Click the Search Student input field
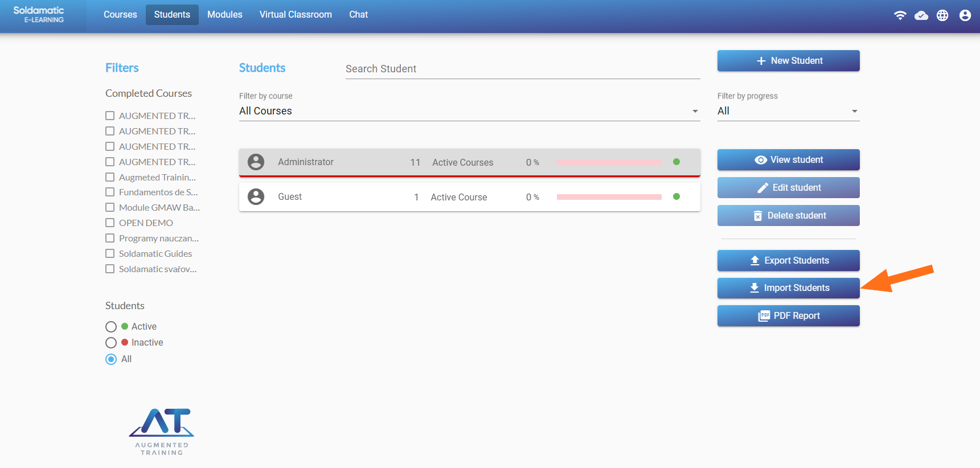Screen dimensions: 980x468 click(x=522, y=69)
